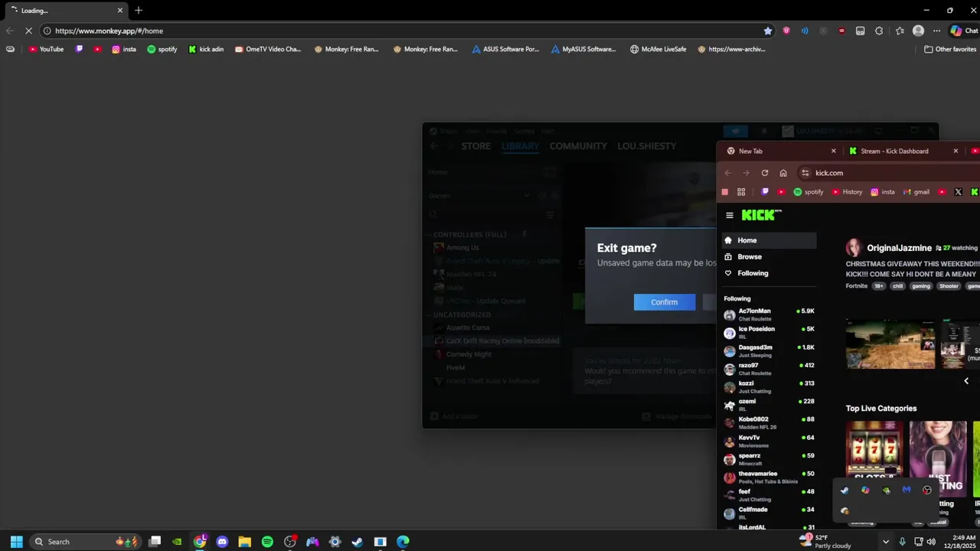This screenshot has width=980, height=551.
Task: Open Spotify from the taskbar
Action: pyautogui.click(x=267, y=542)
